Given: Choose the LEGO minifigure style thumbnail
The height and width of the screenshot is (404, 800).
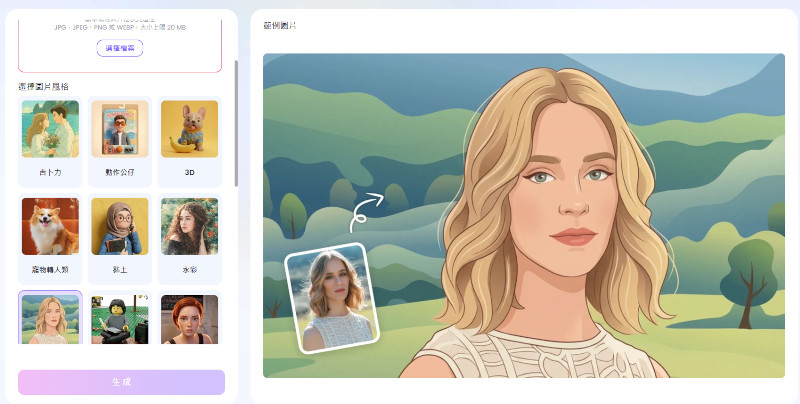Looking at the screenshot, I should (120, 319).
